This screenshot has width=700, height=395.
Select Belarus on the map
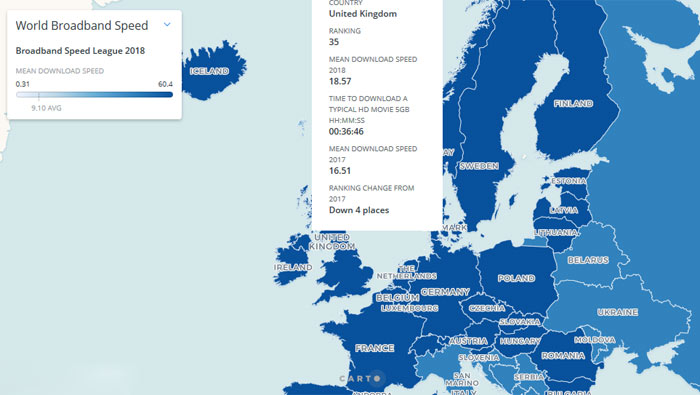click(588, 260)
